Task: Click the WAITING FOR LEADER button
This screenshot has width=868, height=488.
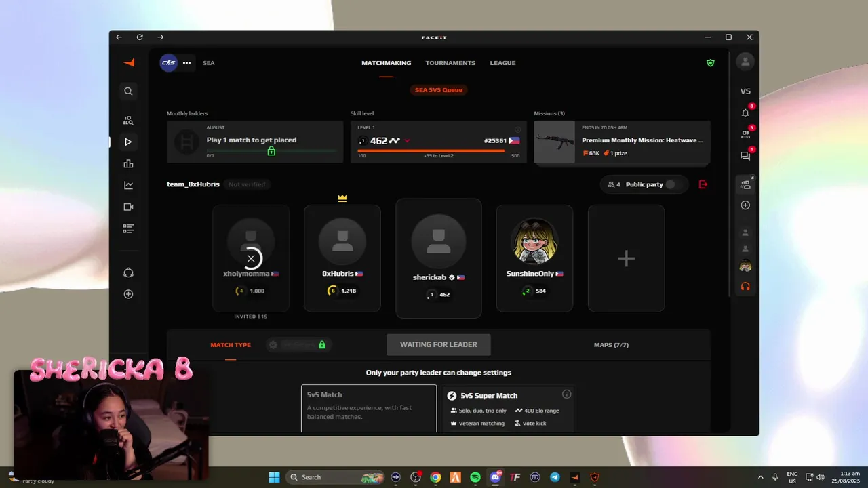Action: (x=439, y=344)
